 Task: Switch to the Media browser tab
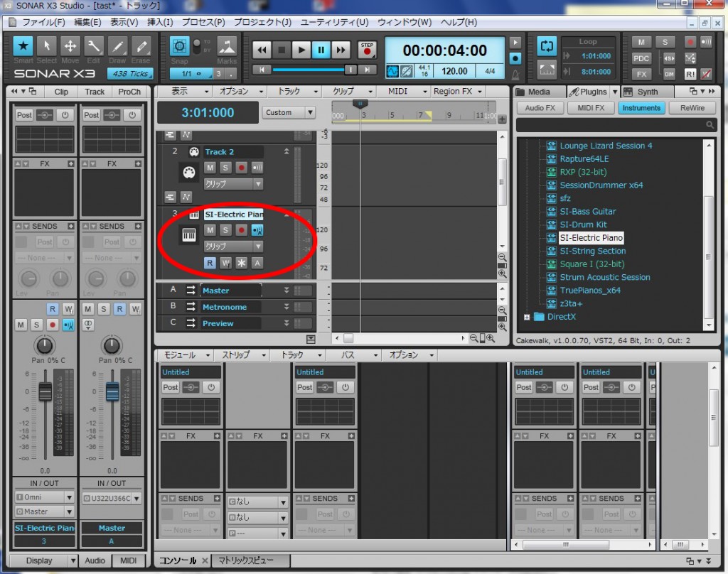(x=539, y=92)
